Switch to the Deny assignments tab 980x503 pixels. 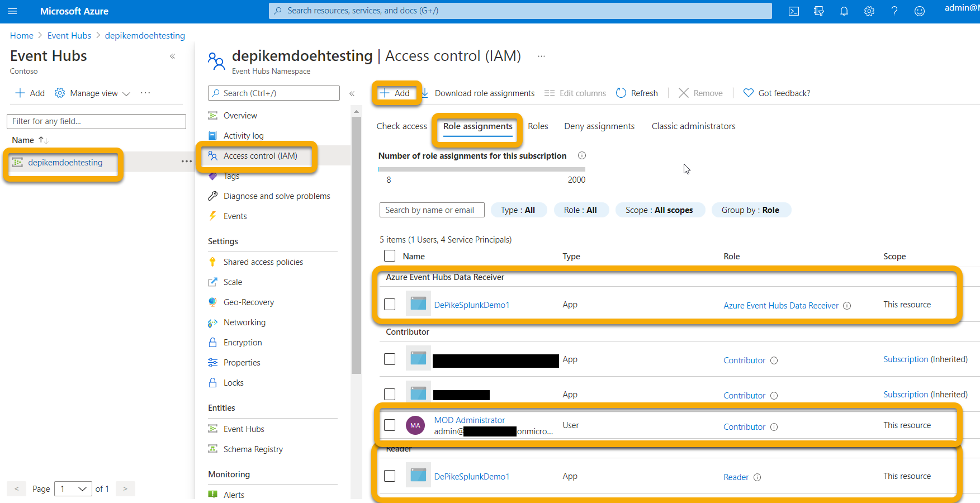599,126
